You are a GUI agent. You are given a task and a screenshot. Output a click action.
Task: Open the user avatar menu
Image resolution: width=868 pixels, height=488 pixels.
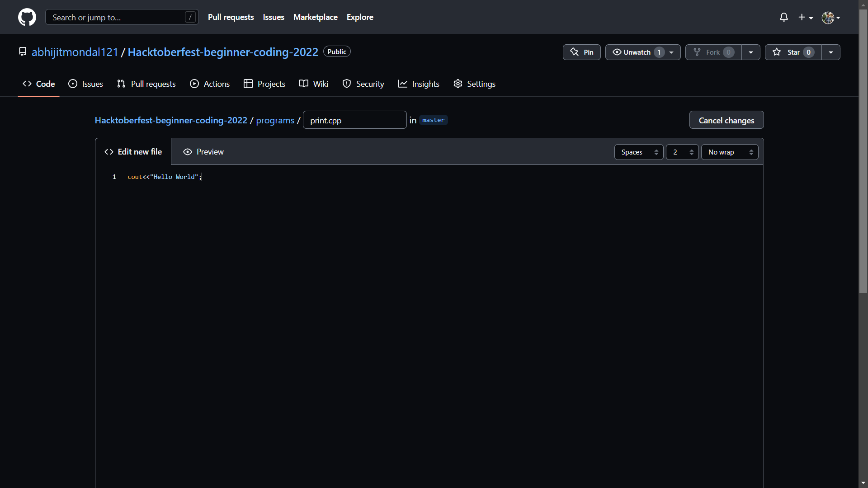click(830, 17)
